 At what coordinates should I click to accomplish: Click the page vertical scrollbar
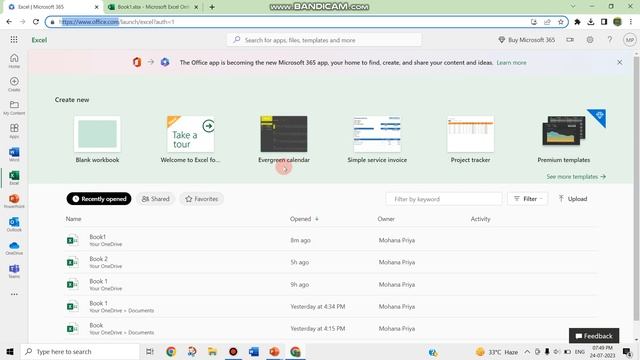(636, 188)
